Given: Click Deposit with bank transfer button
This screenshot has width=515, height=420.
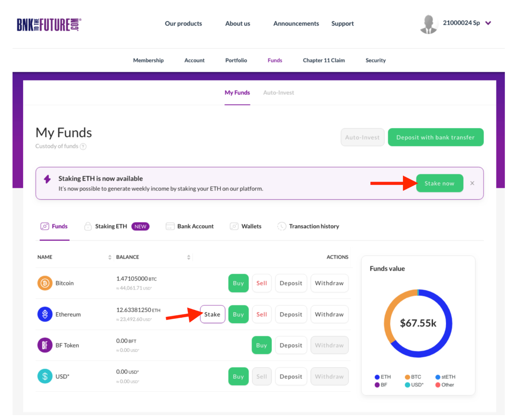Looking at the screenshot, I should (435, 137).
